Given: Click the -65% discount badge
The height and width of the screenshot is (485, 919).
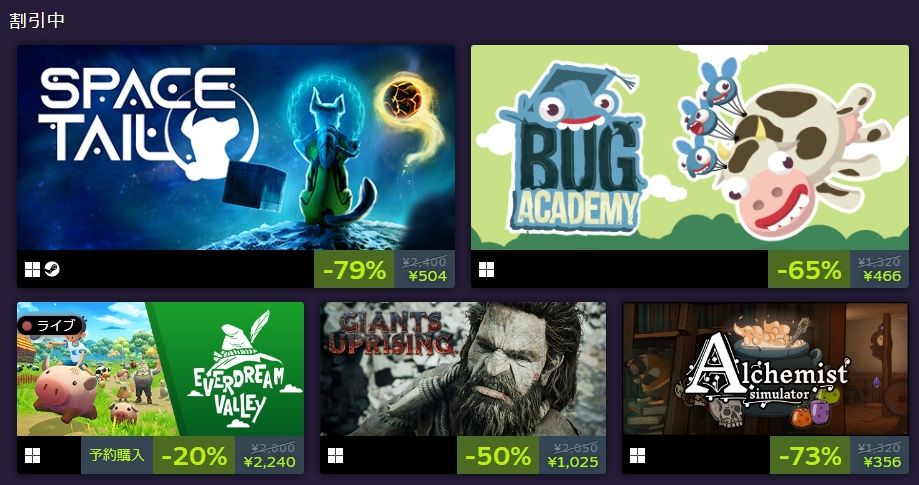Looking at the screenshot, I should pyautogui.click(x=809, y=269).
